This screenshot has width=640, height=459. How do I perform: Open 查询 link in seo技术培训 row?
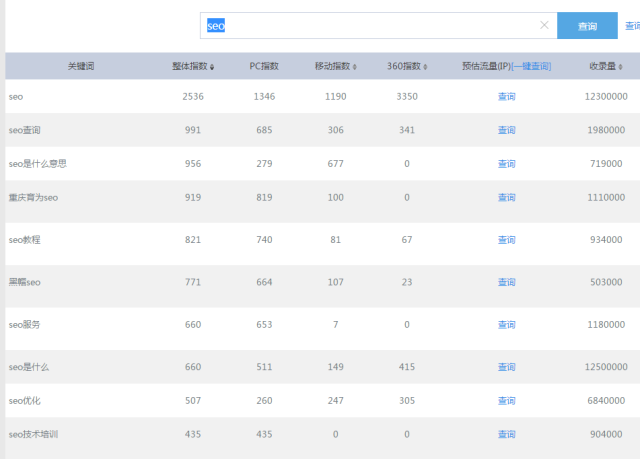point(507,435)
